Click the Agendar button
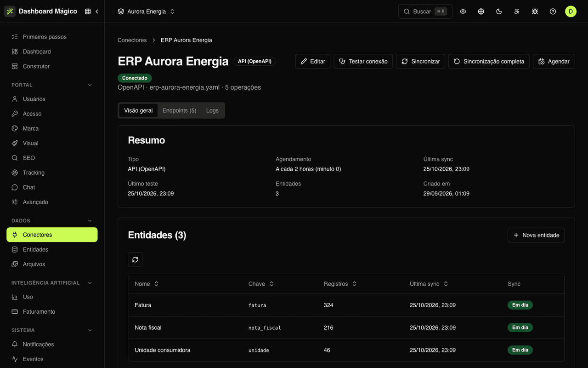This screenshot has height=368, width=588. click(x=554, y=61)
